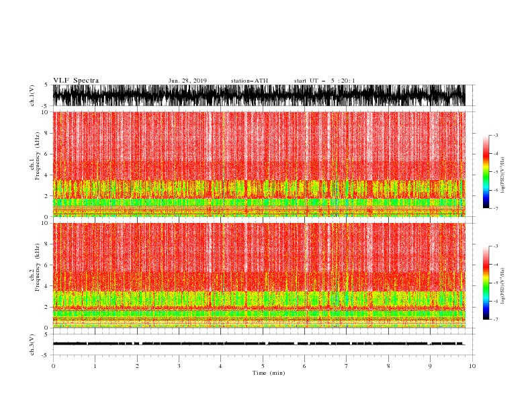Click time axis tick label "2"
Image resolution: width=532 pixels, height=411 pixels.
(x=137, y=366)
